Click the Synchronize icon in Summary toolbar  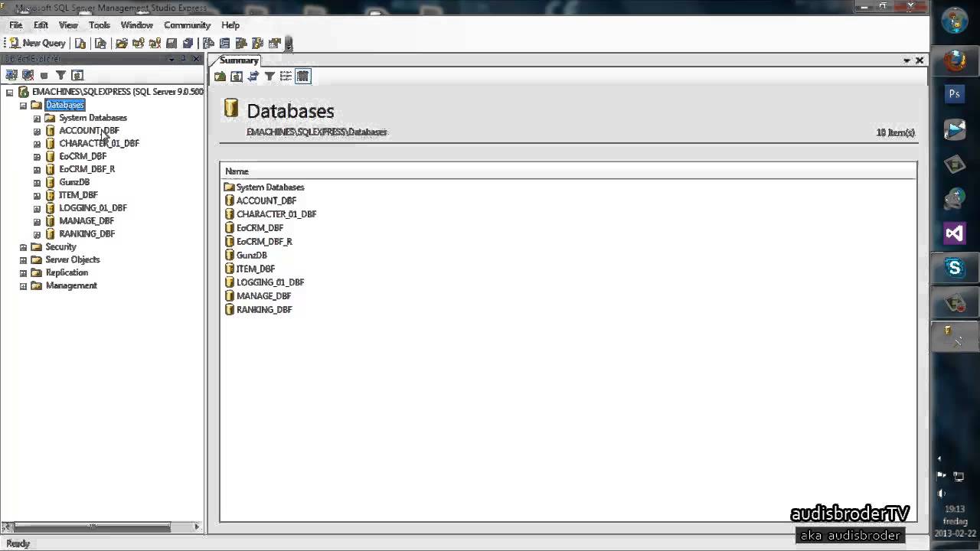click(x=253, y=77)
